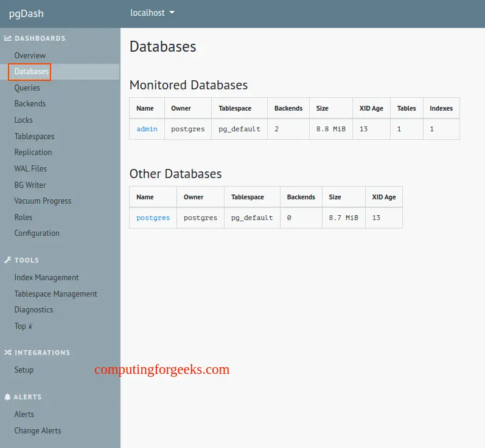Open the admin database link
The image size is (485, 448).
click(x=147, y=129)
